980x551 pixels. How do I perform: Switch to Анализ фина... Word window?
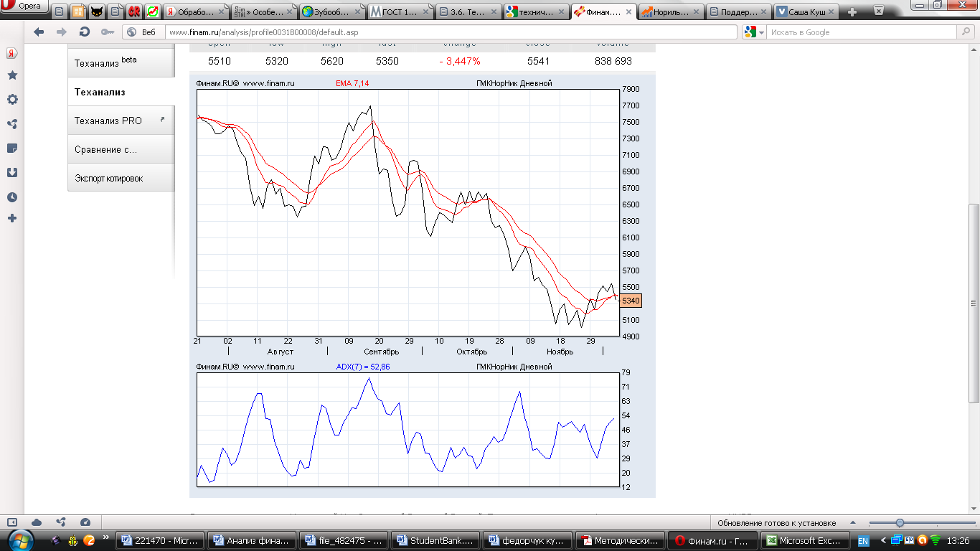[253, 540]
